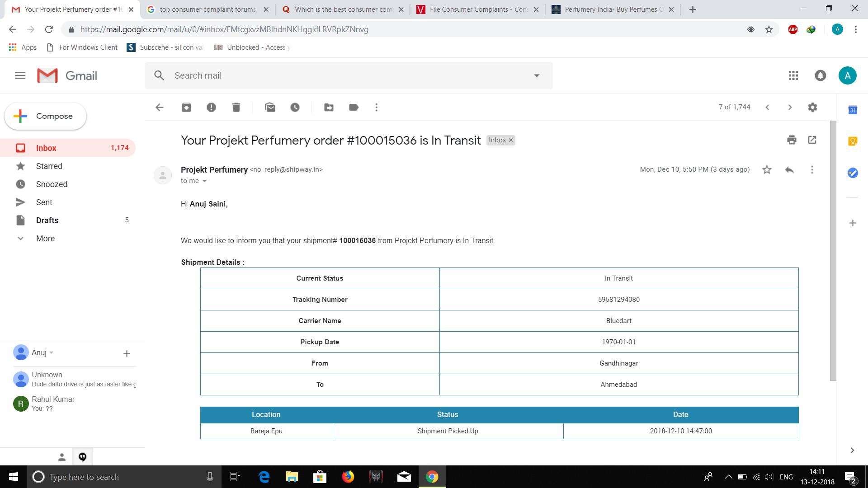Archive this email with the archive icon
This screenshot has height=488, width=868.
tap(186, 107)
